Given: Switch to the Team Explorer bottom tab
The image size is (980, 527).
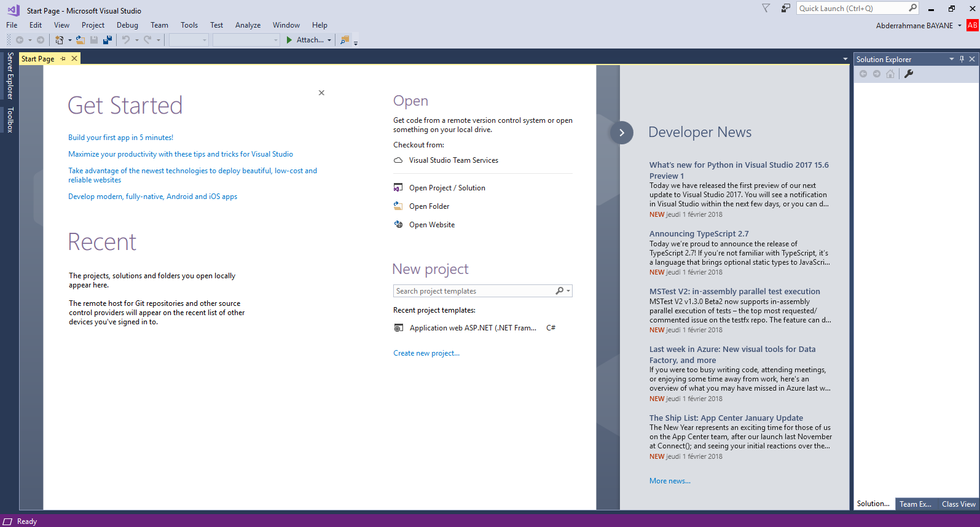Looking at the screenshot, I should click(915, 504).
